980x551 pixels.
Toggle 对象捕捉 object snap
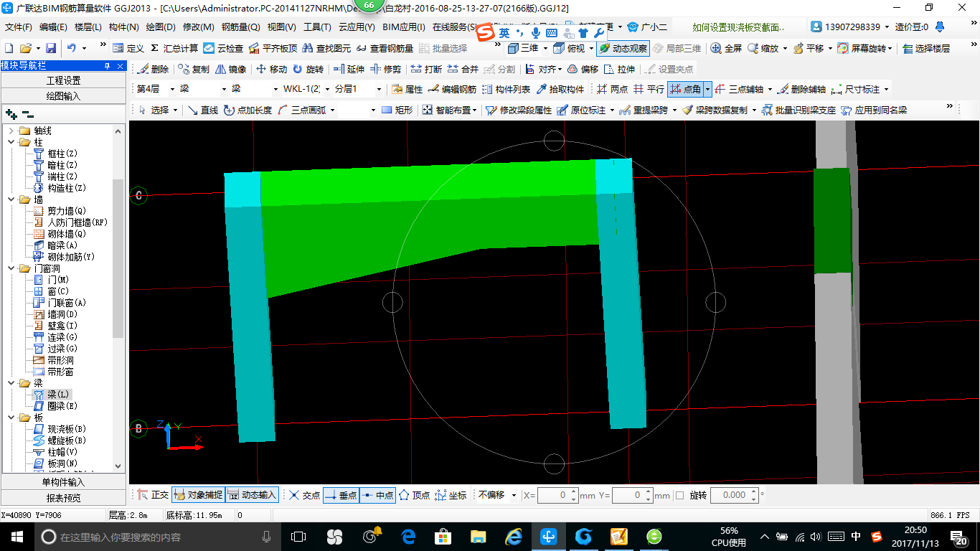[197, 495]
